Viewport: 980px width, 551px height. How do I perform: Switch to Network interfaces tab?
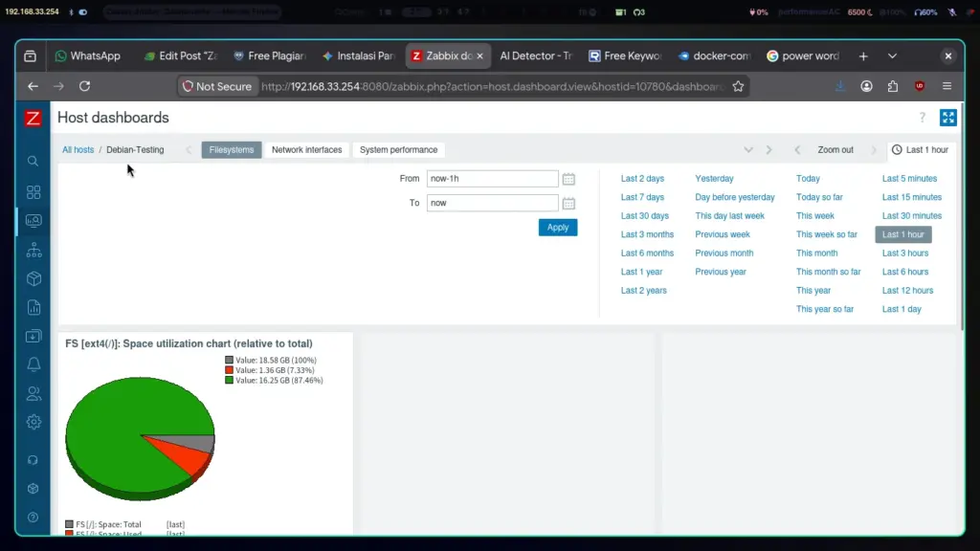(306, 150)
